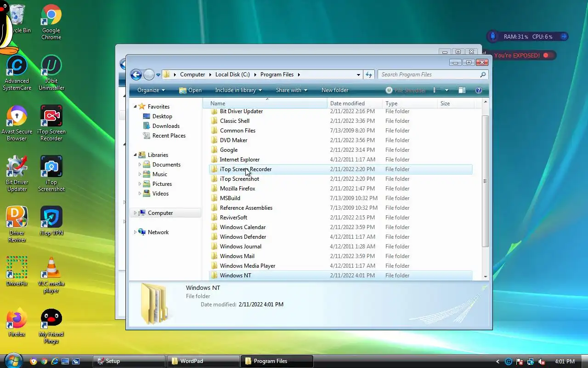Viewport: 588px width, 368px height.
Task: Click the network tray icon
Action: point(531,362)
